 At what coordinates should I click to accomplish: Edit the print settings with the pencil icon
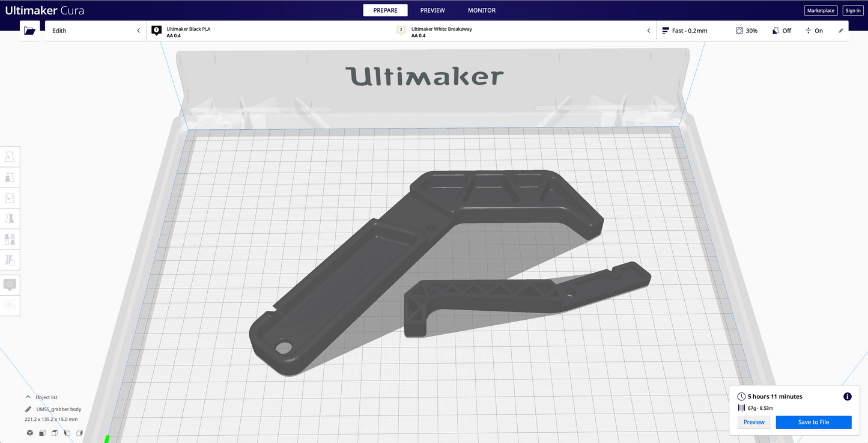(841, 30)
